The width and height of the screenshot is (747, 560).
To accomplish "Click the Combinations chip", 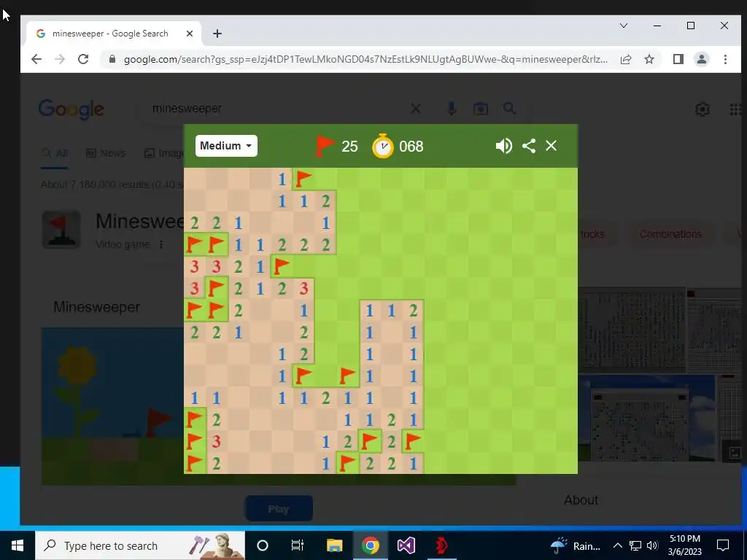I will (x=670, y=234).
